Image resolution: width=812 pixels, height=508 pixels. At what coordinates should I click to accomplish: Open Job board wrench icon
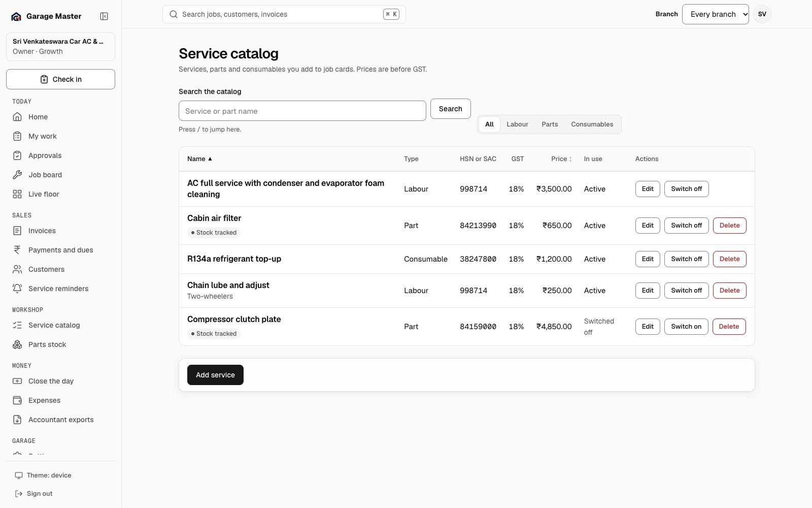[17, 175]
